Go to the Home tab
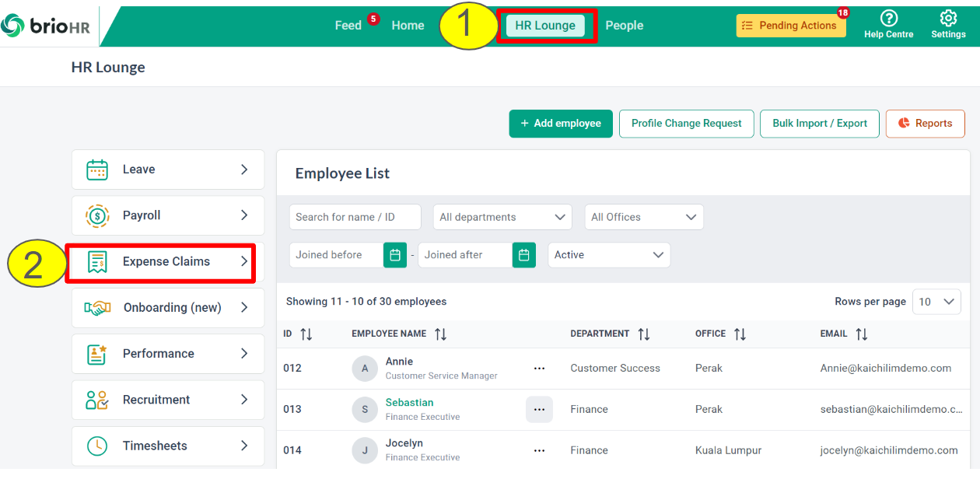Image resolution: width=980 pixels, height=479 pixels. click(x=408, y=26)
